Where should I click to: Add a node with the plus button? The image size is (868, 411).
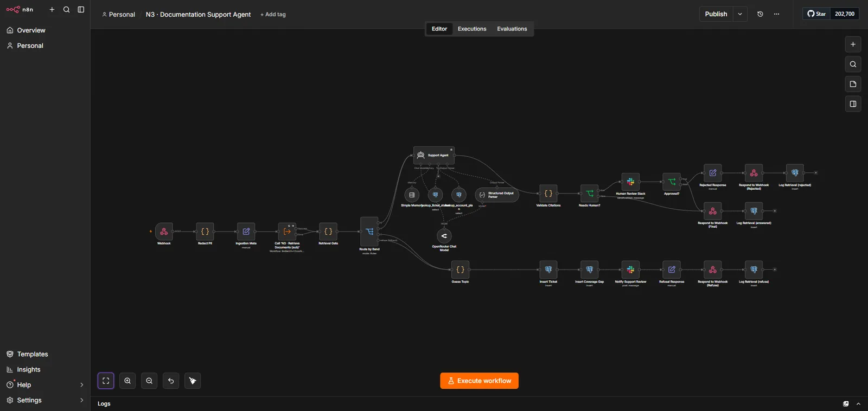[853, 44]
